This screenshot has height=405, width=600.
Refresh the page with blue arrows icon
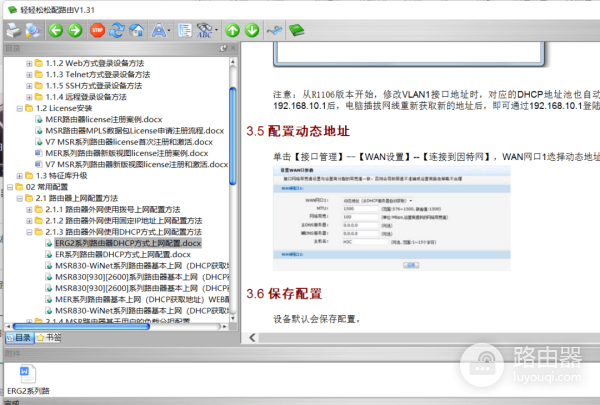tap(117, 30)
